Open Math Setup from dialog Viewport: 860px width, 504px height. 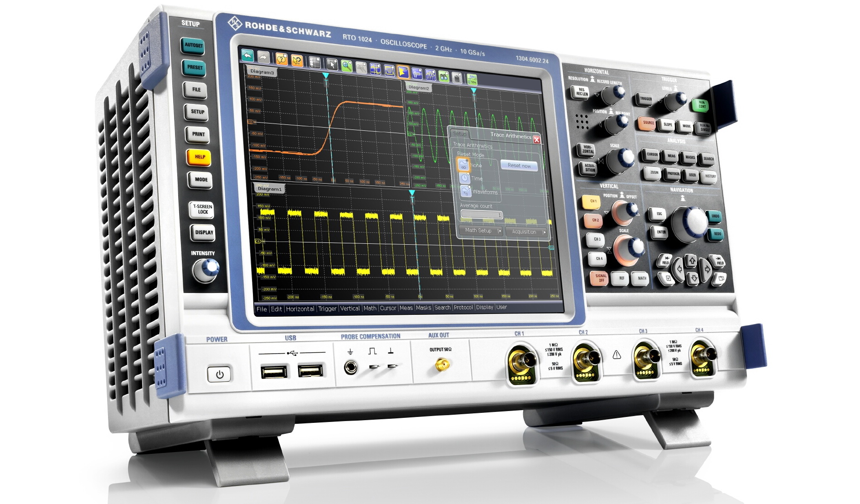[480, 230]
